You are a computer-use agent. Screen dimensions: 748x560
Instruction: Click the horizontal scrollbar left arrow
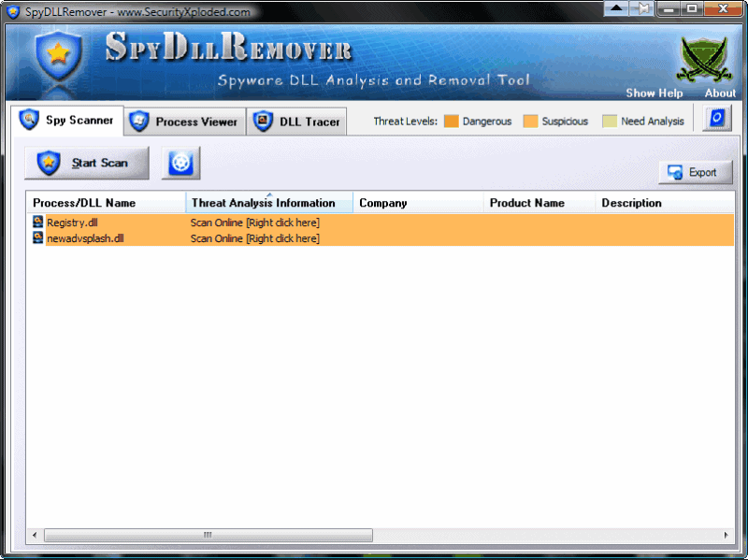(x=35, y=535)
